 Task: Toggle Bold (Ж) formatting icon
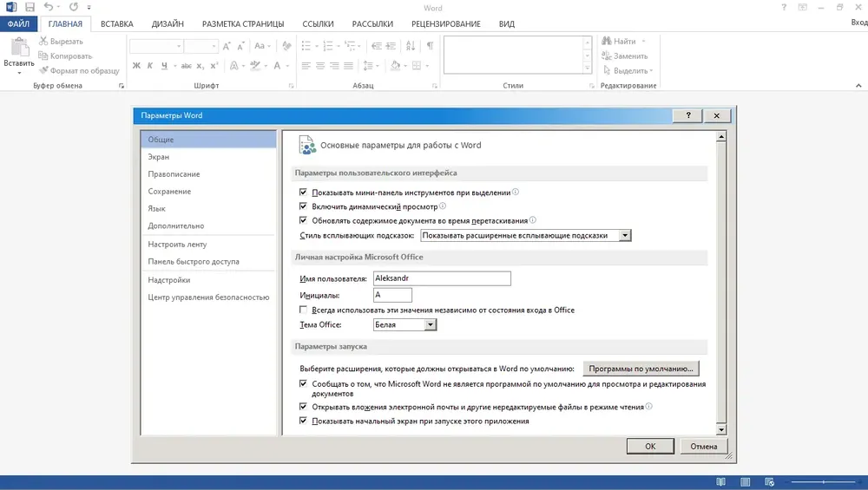pyautogui.click(x=137, y=65)
